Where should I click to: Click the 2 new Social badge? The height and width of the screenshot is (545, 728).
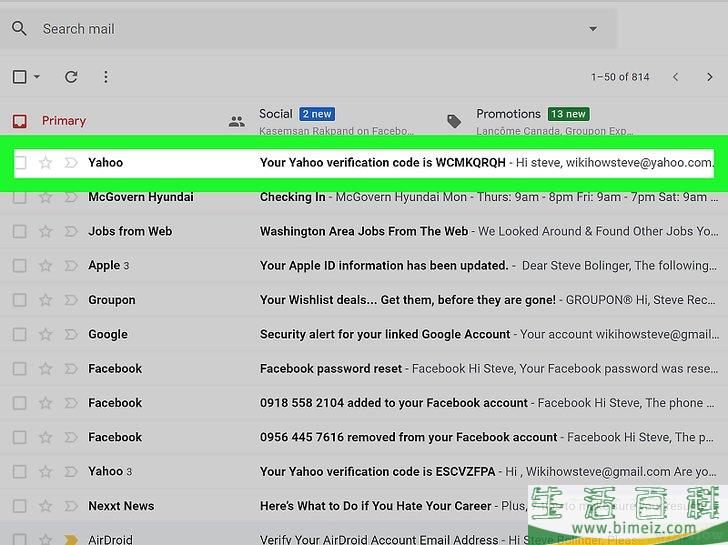point(317,114)
